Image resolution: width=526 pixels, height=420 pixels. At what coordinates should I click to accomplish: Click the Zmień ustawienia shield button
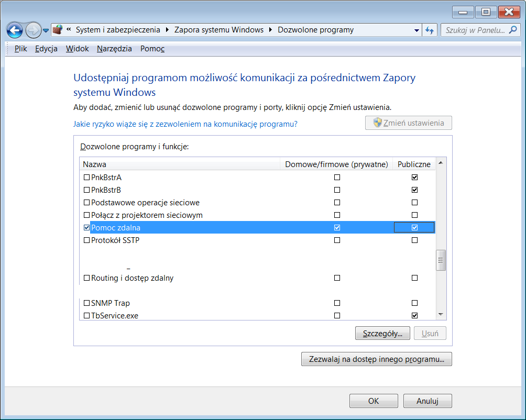click(x=408, y=123)
